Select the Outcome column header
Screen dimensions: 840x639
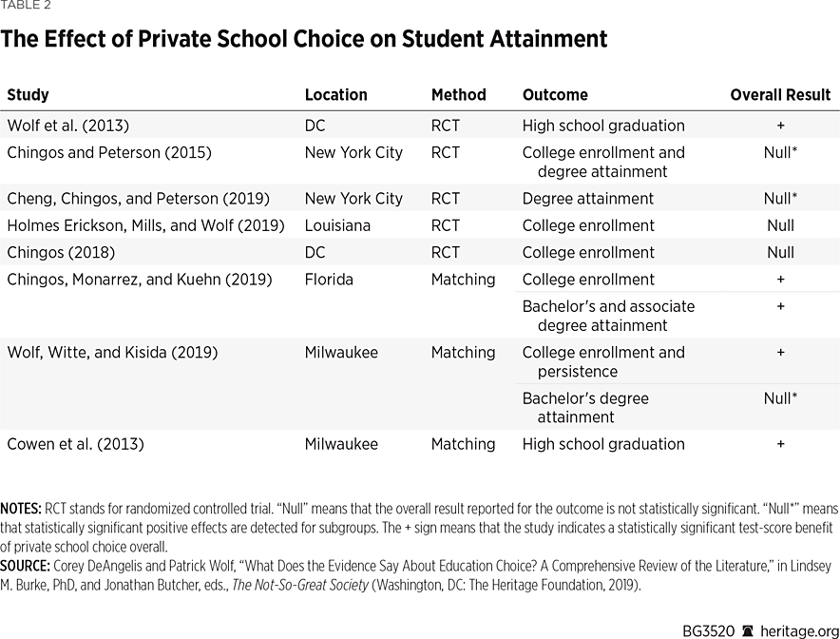click(555, 95)
